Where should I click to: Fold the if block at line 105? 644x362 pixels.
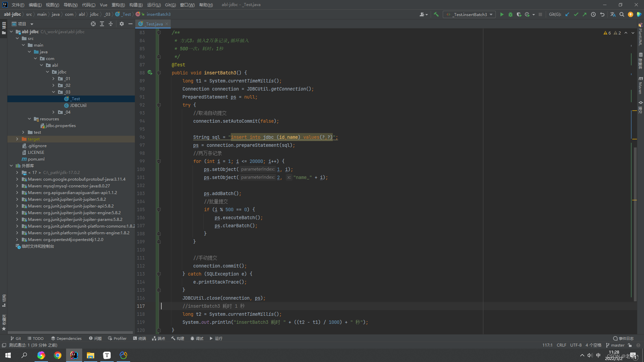(159, 209)
